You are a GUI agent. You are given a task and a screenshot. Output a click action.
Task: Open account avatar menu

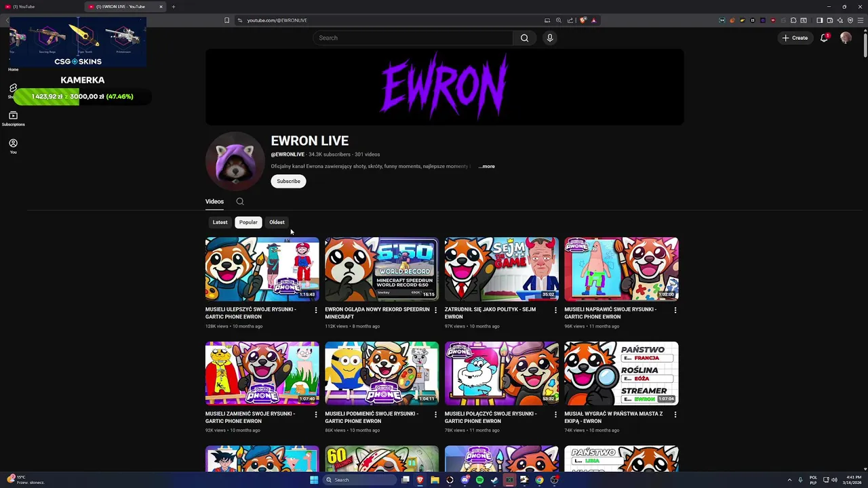click(x=846, y=38)
